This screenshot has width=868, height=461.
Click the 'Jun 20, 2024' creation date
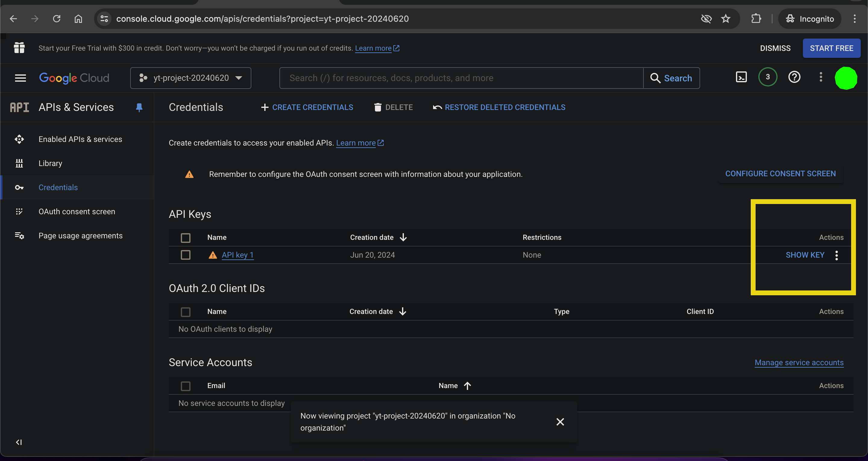372,255
